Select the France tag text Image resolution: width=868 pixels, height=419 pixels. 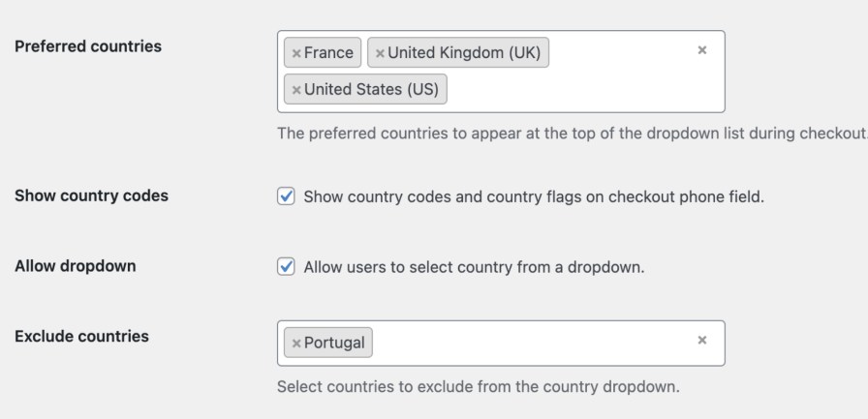[x=328, y=53]
